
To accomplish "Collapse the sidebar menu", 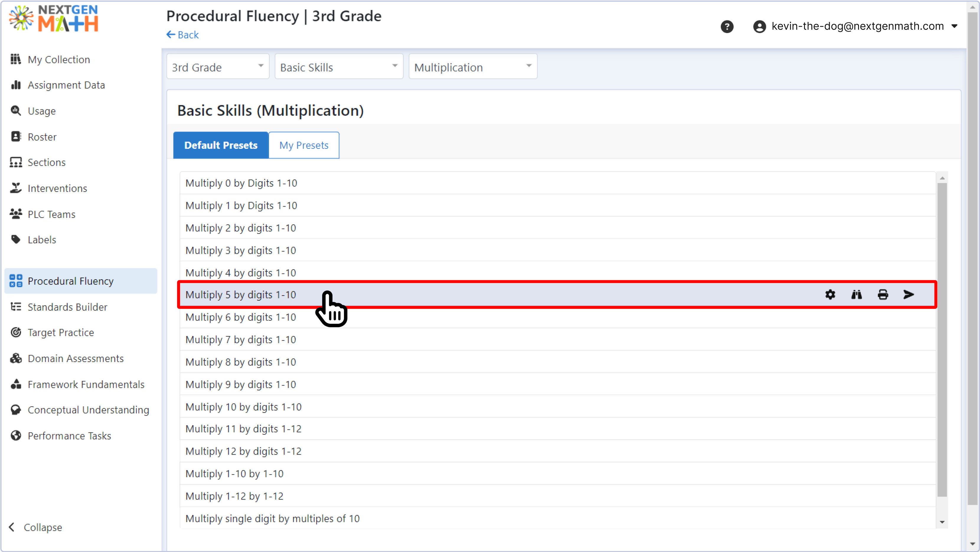I will click(x=35, y=527).
